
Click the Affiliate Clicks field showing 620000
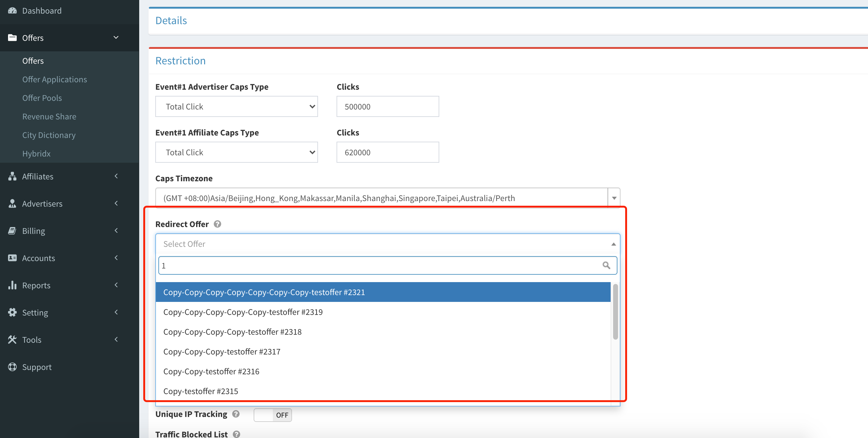pyautogui.click(x=388, y=152)
